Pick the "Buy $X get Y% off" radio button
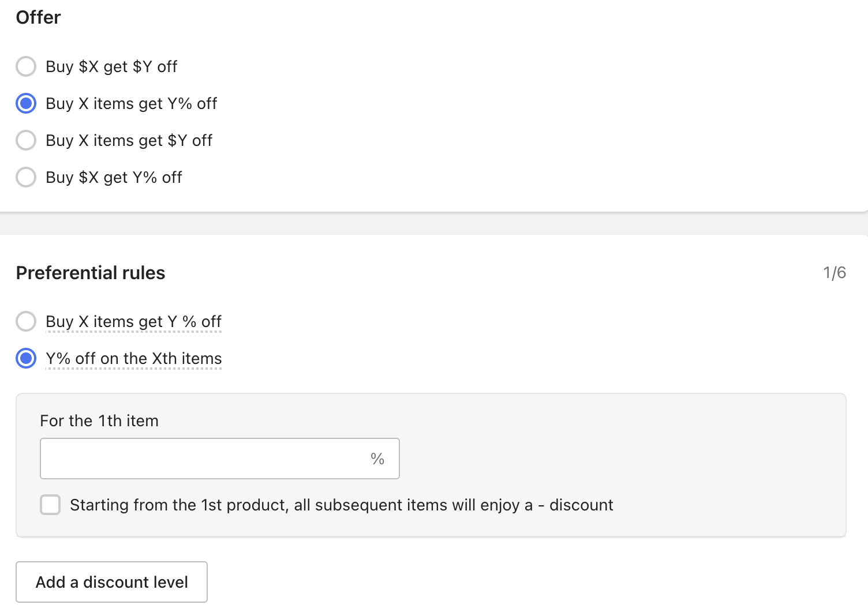 tap(26, 177)
